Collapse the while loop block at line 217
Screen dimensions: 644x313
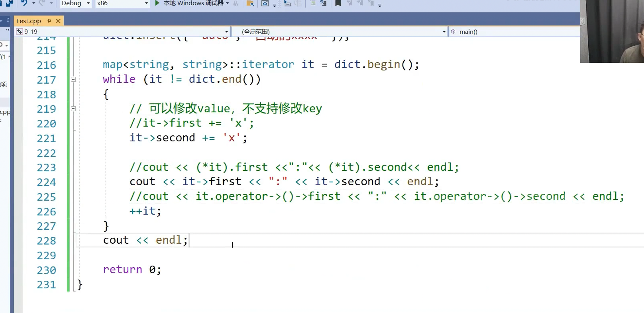coord(73,79)
